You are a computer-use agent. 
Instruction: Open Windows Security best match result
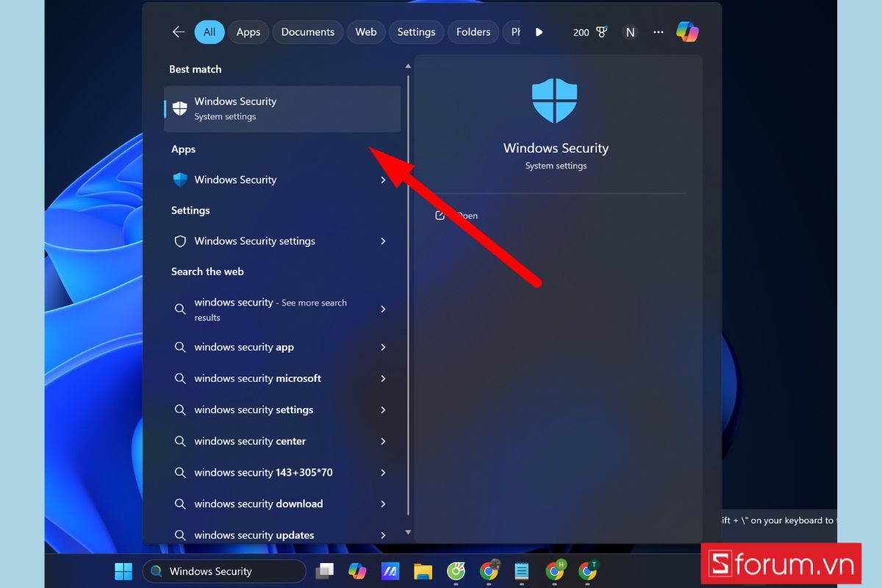[282, 109]
